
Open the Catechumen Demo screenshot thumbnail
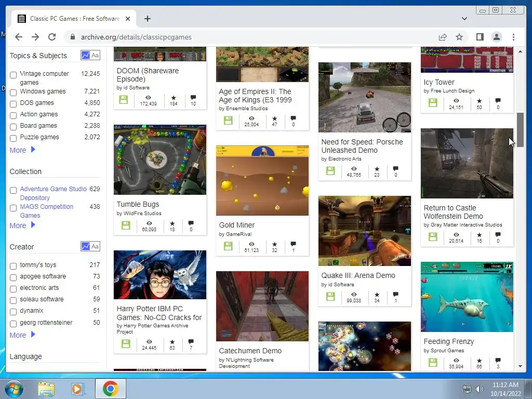coord(262,306)
